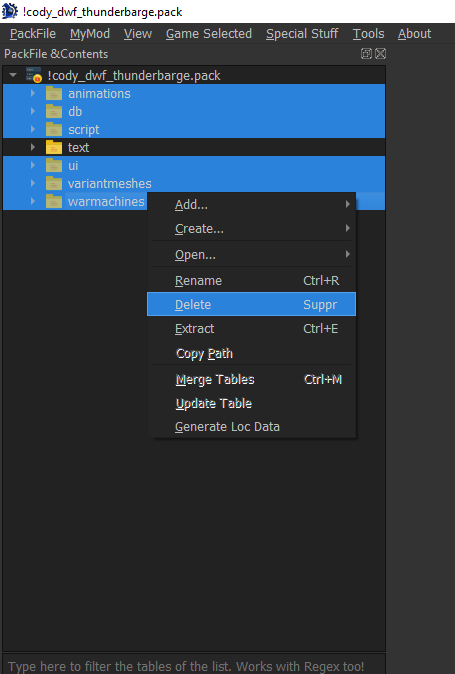455x674 pixels.
Task: Choose Delete from the context menu
Action: click(251, 304)
